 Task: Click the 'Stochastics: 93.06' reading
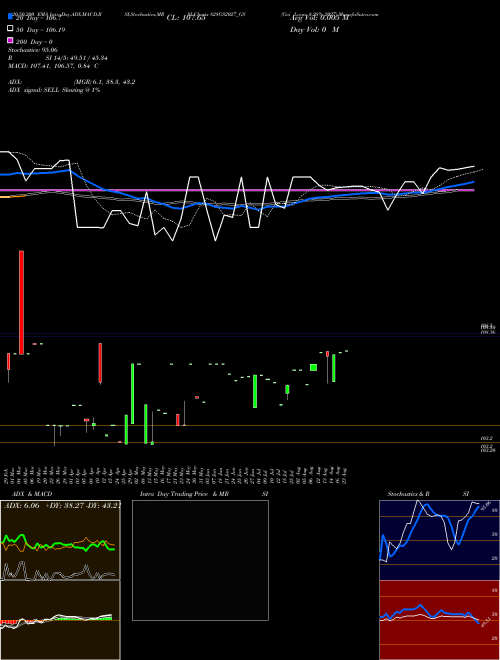click(33, 50)
